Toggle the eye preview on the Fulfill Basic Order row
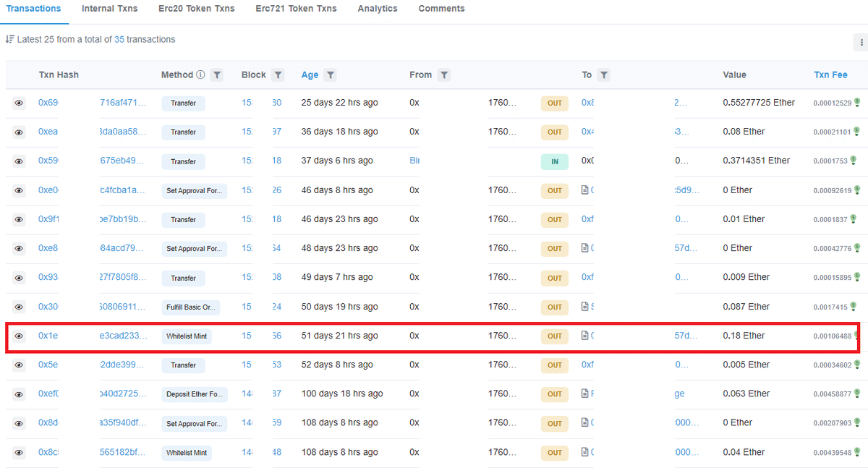 pos(18,307)
